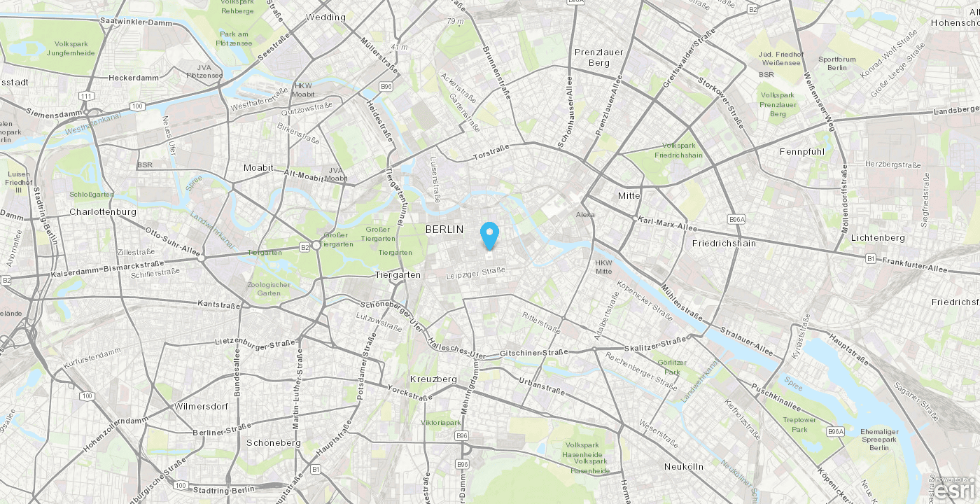Open the esri logo attribution
The image size is (980, 504).
(x=956, y=489)
